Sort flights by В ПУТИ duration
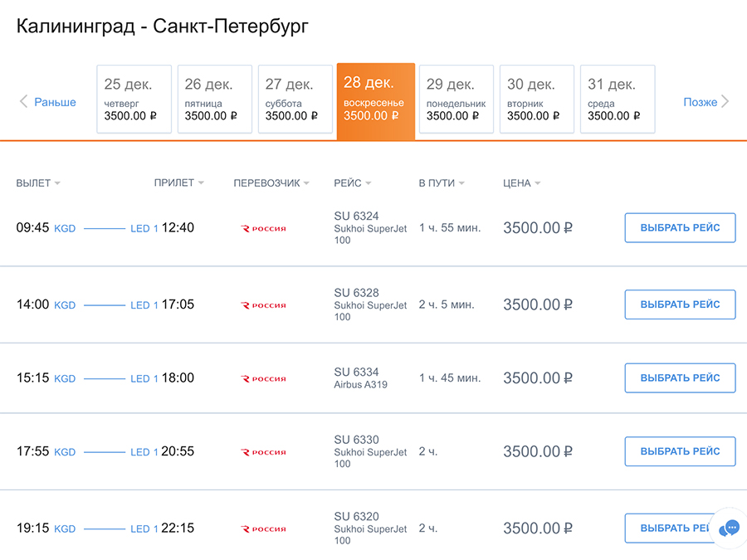 click(441, 183)
